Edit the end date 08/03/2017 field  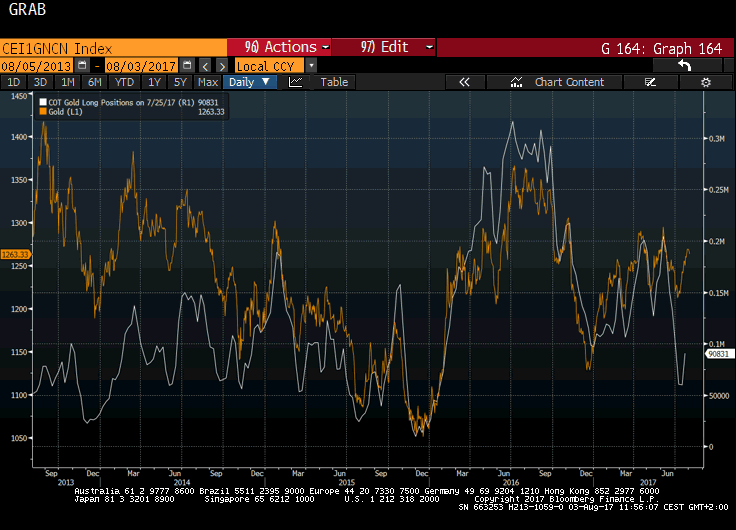(x=141, y=66)
